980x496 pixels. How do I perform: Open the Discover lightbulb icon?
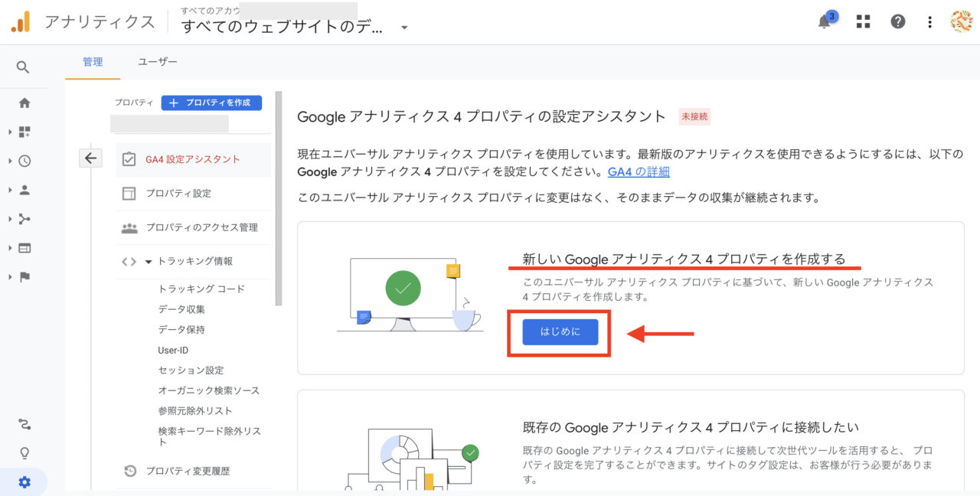(x=24, y=453)
